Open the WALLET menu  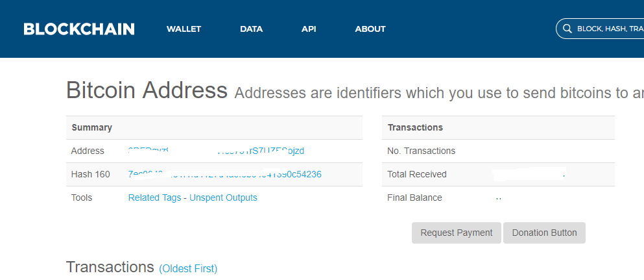184,29
